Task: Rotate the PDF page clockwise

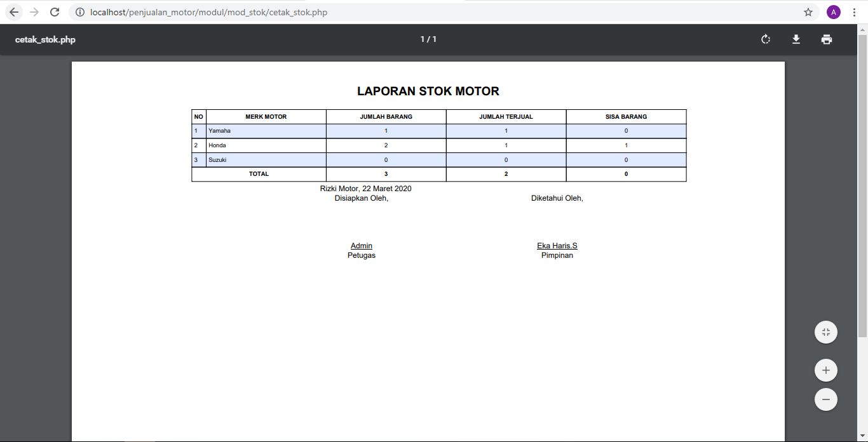Action: [765, 39]
